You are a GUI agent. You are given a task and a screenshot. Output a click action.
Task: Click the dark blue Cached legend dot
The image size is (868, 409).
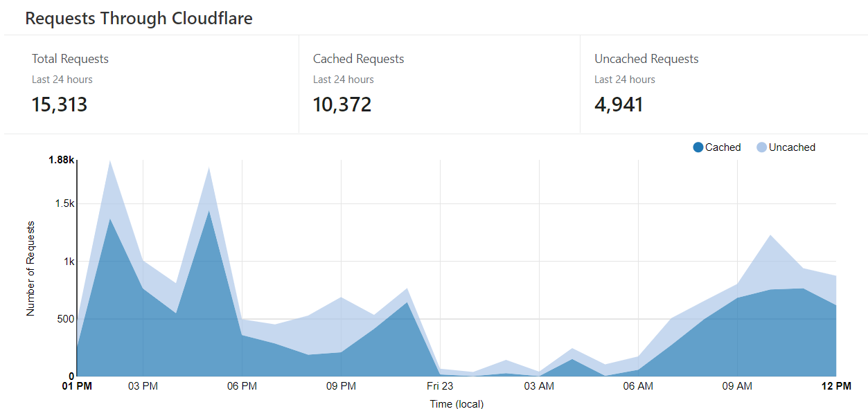pos(698,147)
